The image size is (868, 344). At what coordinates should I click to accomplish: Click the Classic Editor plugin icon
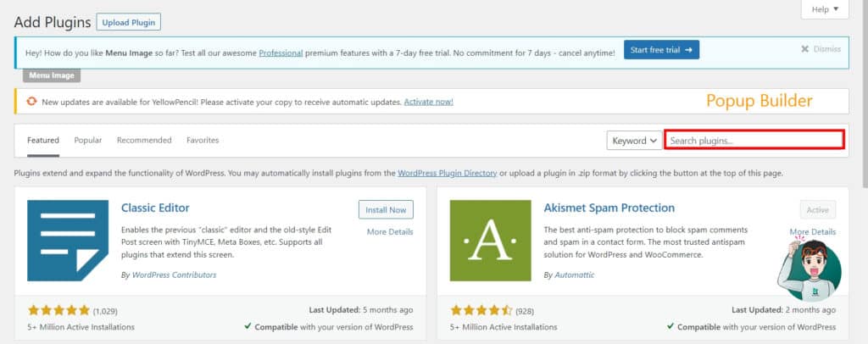point(68,241)
